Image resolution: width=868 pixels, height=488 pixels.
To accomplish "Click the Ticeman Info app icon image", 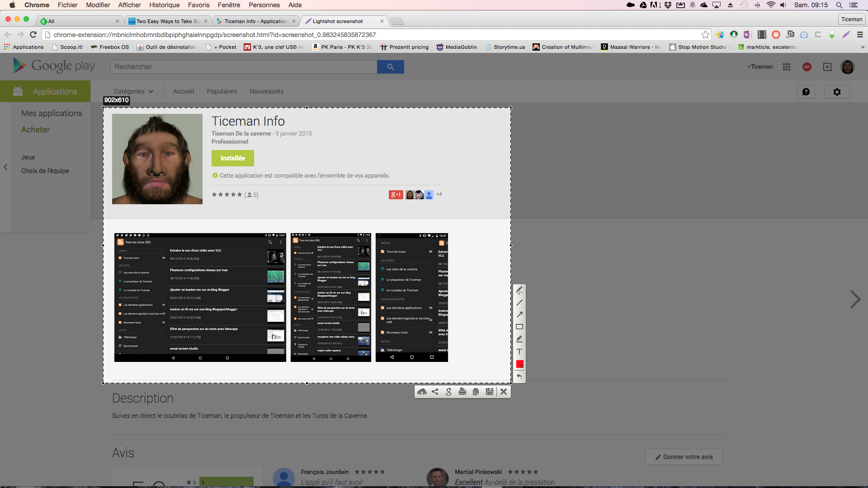I will coord(157,159).
